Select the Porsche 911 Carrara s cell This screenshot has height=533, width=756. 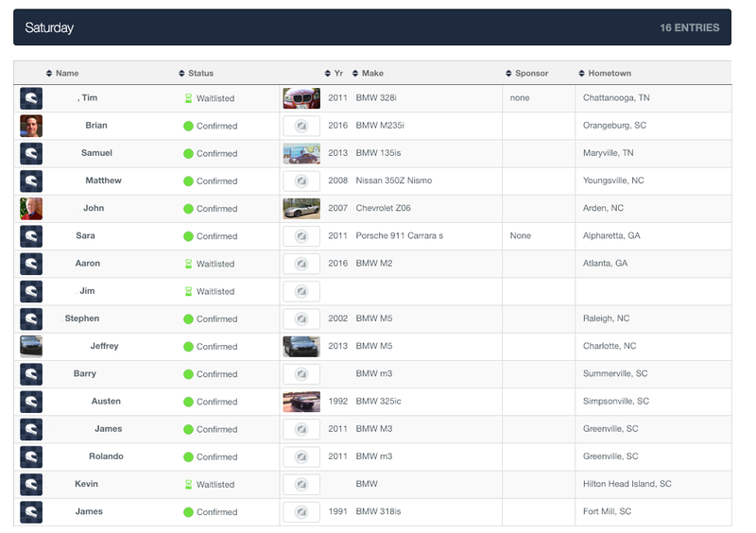click(x=399, y=236)
